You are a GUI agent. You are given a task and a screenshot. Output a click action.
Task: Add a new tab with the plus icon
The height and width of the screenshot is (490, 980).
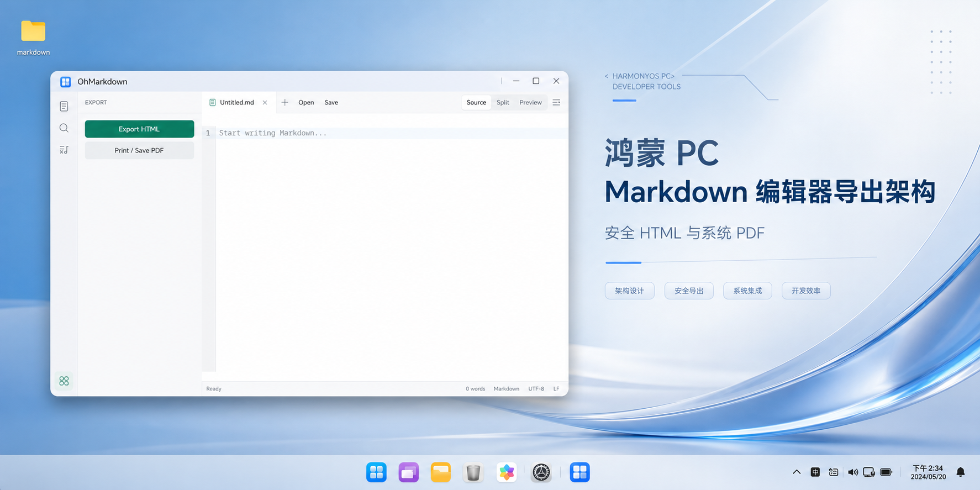(284, 103)
